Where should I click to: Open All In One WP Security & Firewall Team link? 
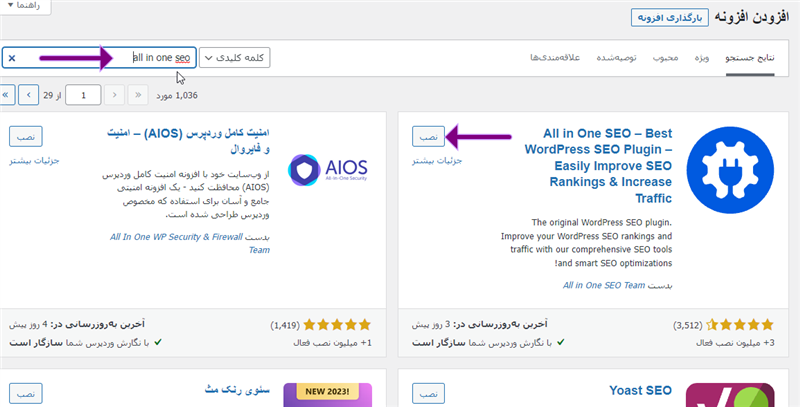(x=190, y=243)
